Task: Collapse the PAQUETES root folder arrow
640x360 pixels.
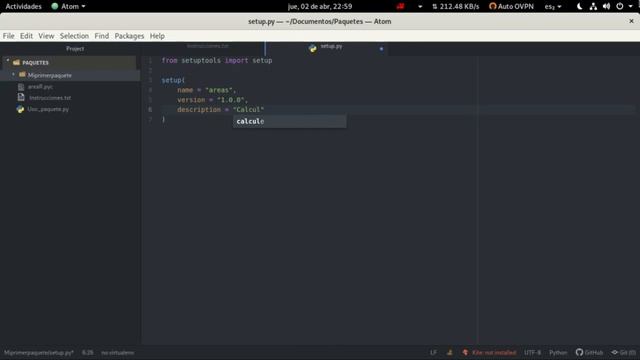Action: point(8,62)
